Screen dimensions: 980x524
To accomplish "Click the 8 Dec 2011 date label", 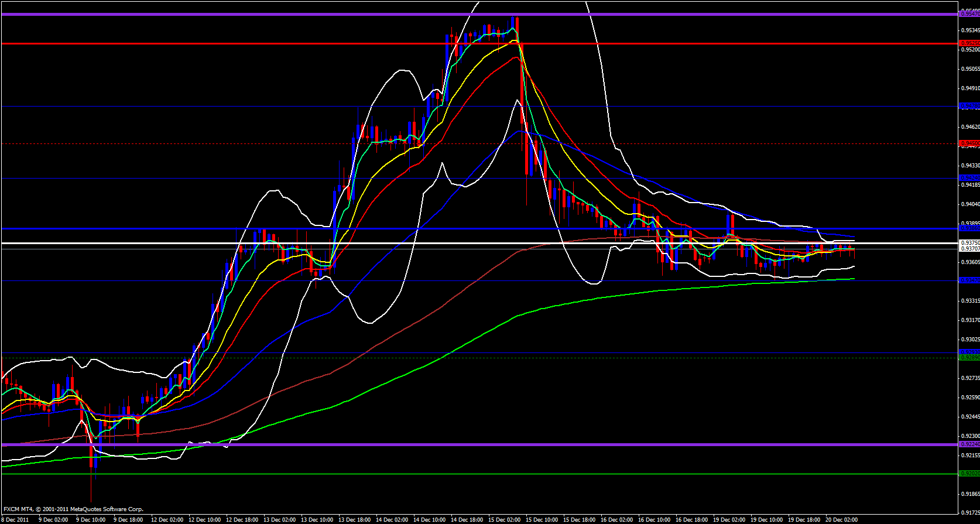I will coord(15,519).
